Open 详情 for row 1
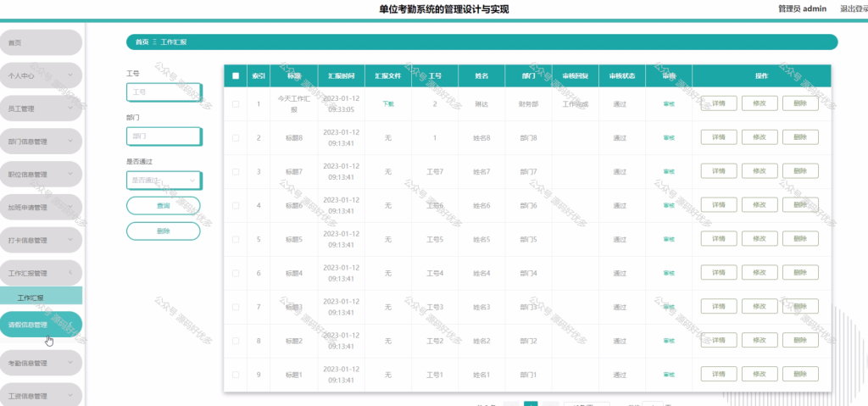The height and width of the screenshot is (406, 868). (x=719, y=103)
